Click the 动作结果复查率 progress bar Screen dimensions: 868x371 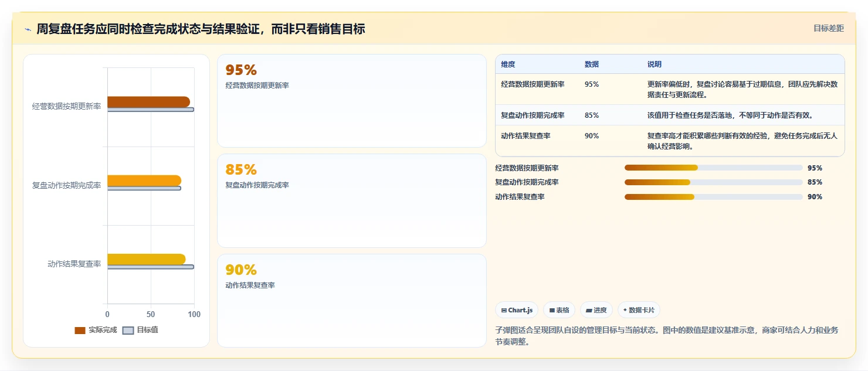pyautogui.click(x=713, y=197)
